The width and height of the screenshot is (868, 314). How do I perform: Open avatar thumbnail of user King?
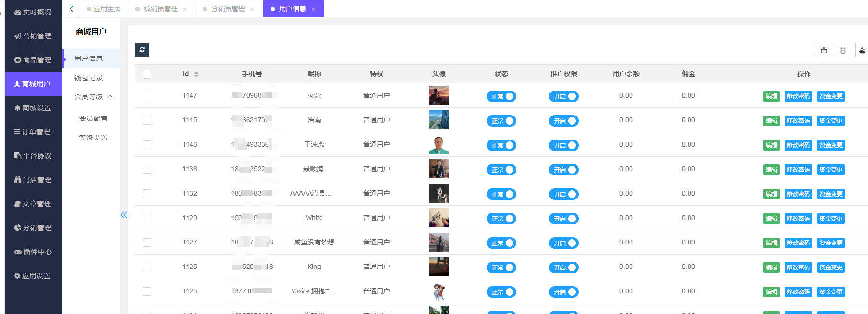click(439, 267)
